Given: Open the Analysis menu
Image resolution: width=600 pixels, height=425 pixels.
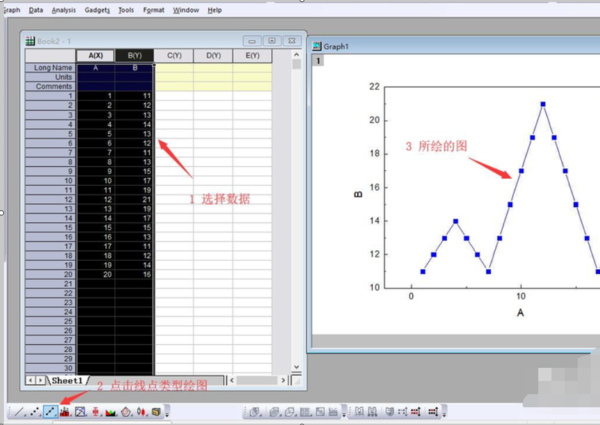Looking at the screenshot, I should (64, 10).
